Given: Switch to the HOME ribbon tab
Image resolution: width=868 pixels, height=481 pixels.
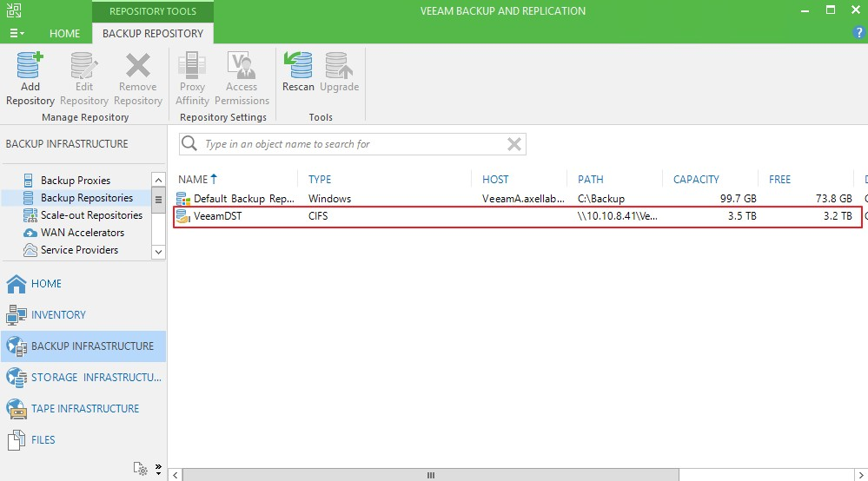Looking at the screenshot, I should (64, 34).
